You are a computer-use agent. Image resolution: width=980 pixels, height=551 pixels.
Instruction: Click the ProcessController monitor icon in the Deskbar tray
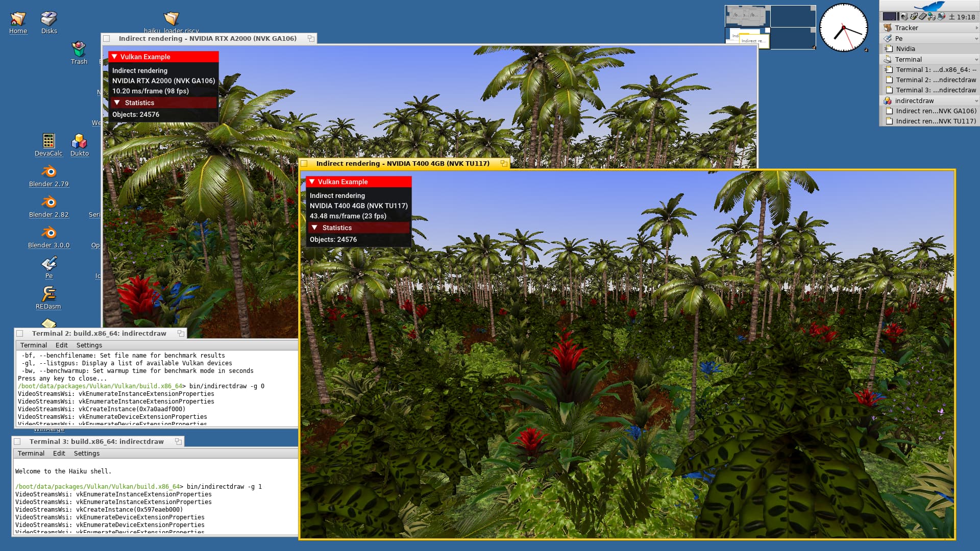click(x=941, y=17)
